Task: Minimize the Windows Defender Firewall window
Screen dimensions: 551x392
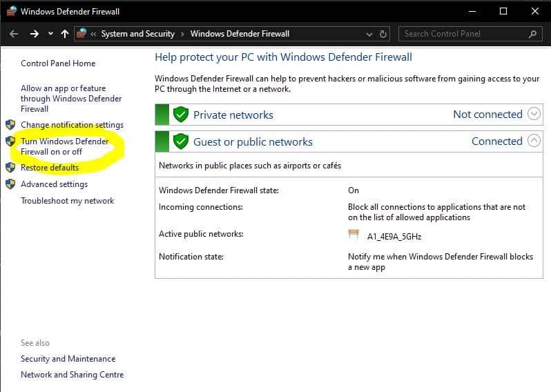Action: pos(472,11)
